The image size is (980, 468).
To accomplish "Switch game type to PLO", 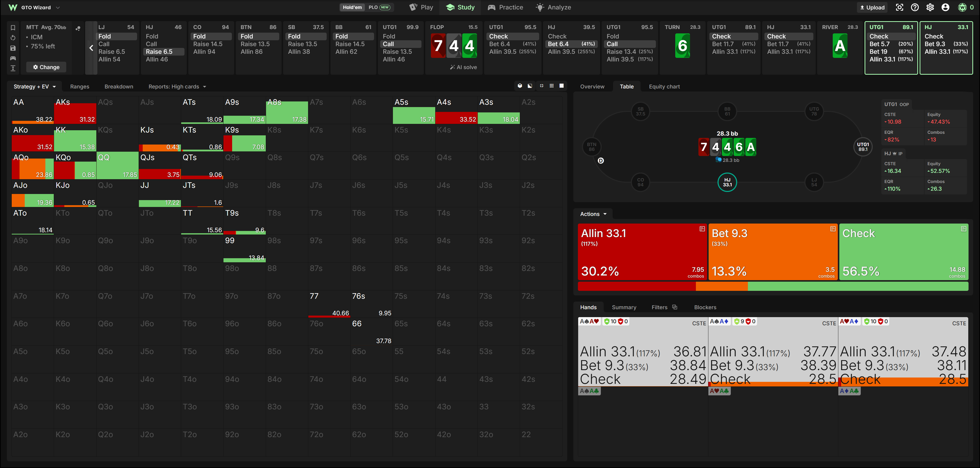I will pos(379,7).
